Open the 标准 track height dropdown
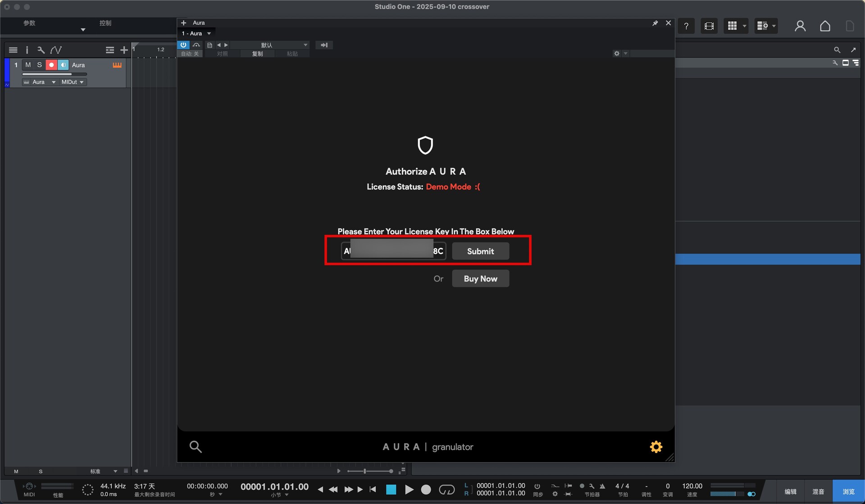This screenshot has height=504, width=865. [x=104, y=472]
